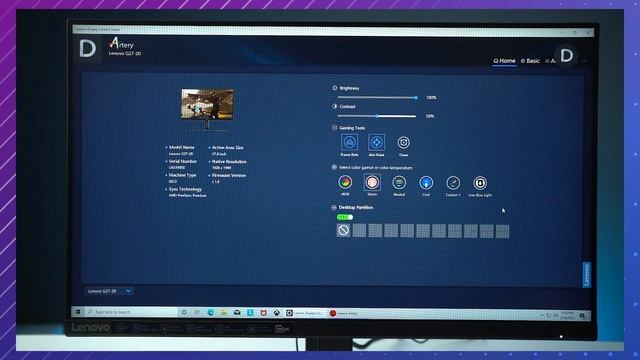Image resolution: width=640 pixels, height=360 pixels.
Task: Click the Brightness slider
Action: click(x=377, y=98)
